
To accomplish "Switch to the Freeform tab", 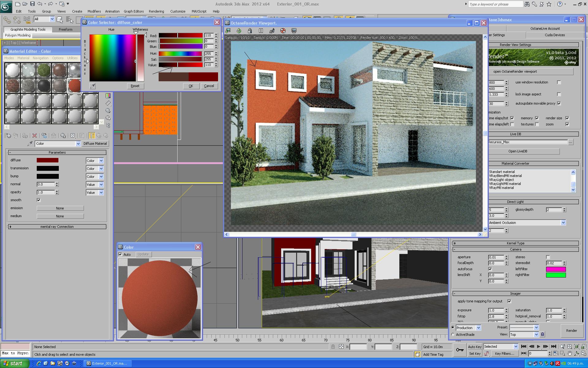I will pos(66,29).
